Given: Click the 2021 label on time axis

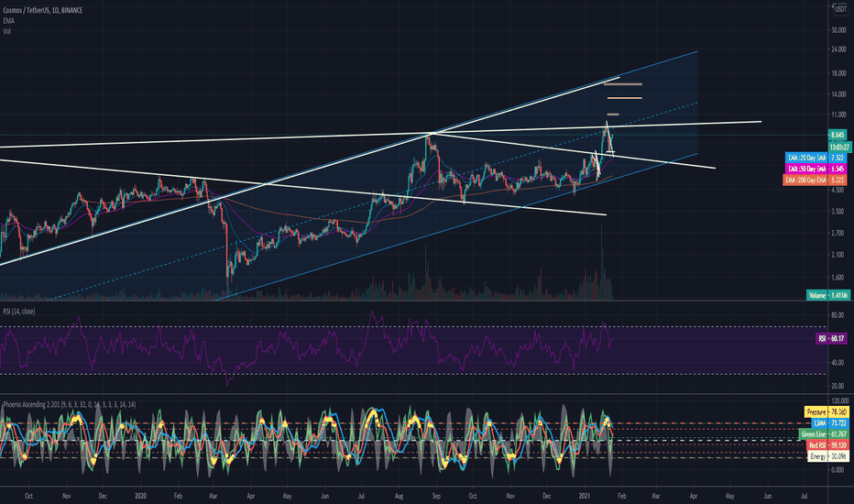Looking at the screenshot, I should [585, 497].
